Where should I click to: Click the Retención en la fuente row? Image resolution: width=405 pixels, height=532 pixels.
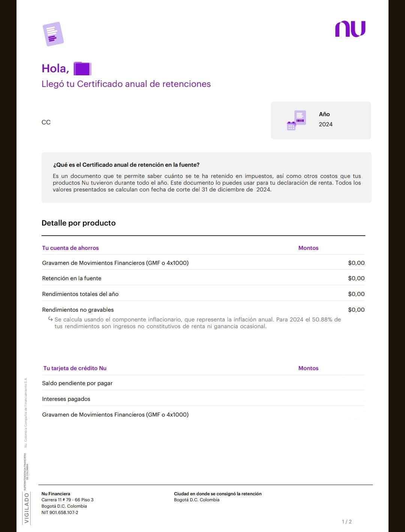[203, 278]
